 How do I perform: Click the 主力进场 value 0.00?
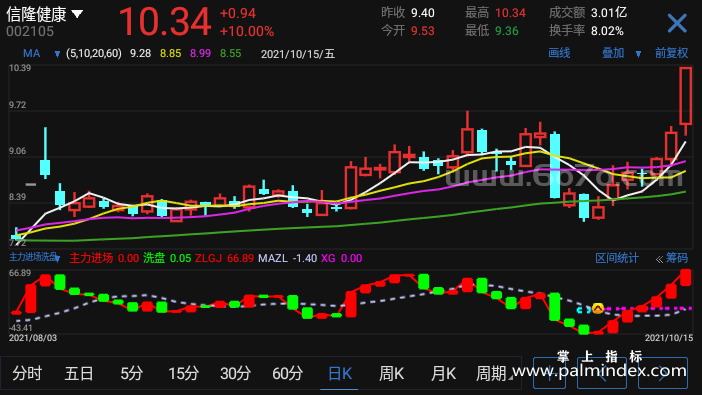tap(128, 258)
